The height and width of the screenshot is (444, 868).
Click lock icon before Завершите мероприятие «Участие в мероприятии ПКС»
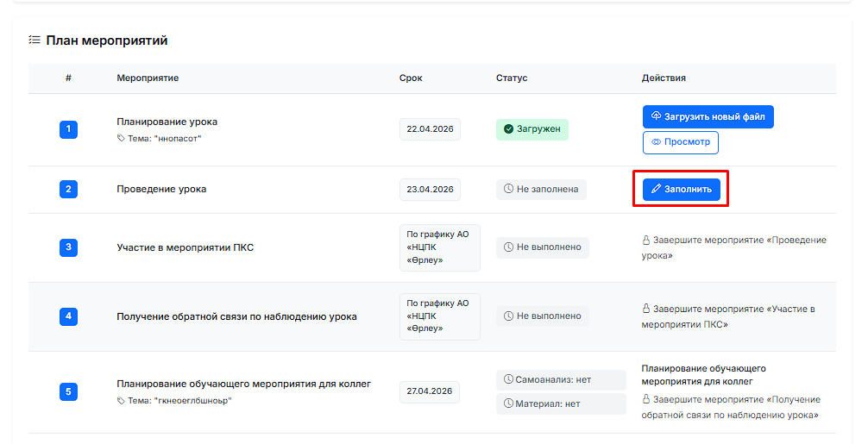(646, 309)
